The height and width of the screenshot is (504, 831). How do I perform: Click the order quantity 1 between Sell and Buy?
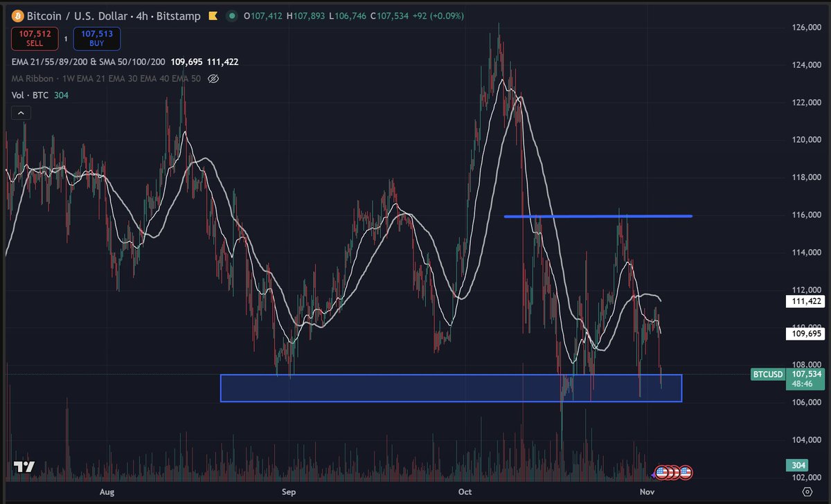pyautogui.click(x=66, y=39)
